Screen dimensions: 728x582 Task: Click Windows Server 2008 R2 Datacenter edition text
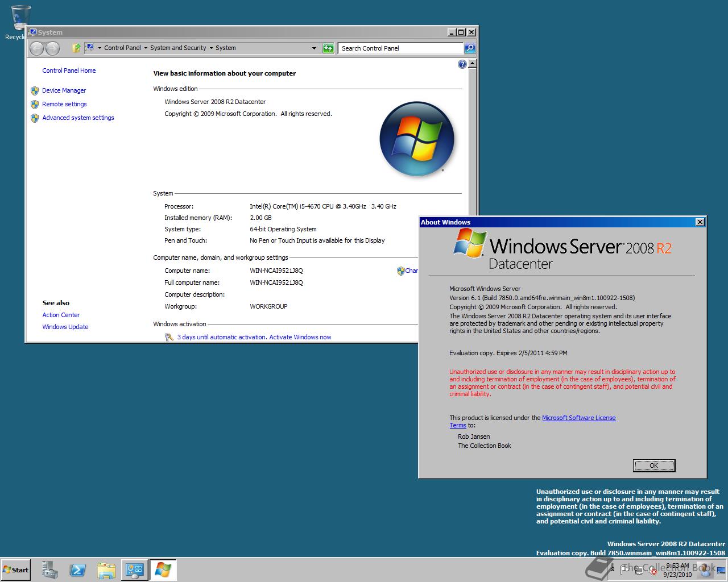[215, 102]
